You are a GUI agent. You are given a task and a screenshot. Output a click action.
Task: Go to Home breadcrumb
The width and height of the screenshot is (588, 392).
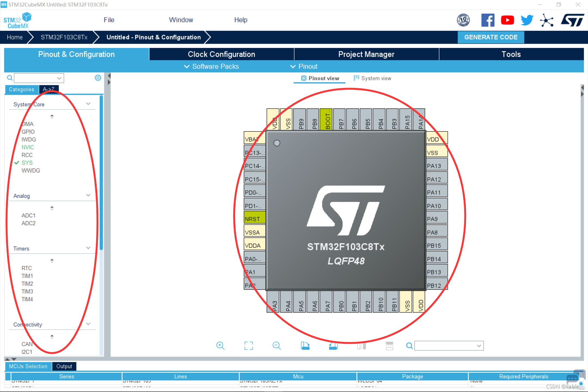15,37
